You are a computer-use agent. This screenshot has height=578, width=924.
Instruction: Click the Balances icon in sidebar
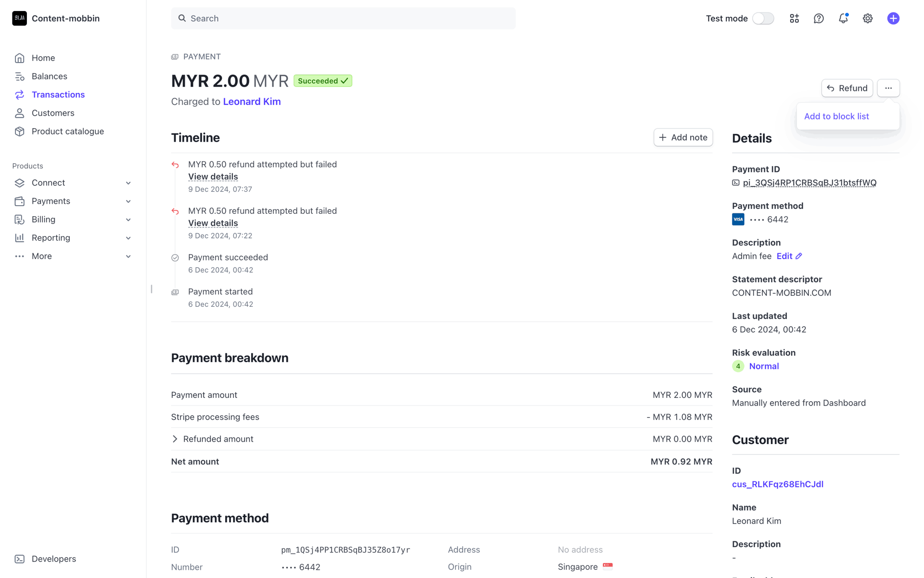pyautogui.click(x=19, y=76)
